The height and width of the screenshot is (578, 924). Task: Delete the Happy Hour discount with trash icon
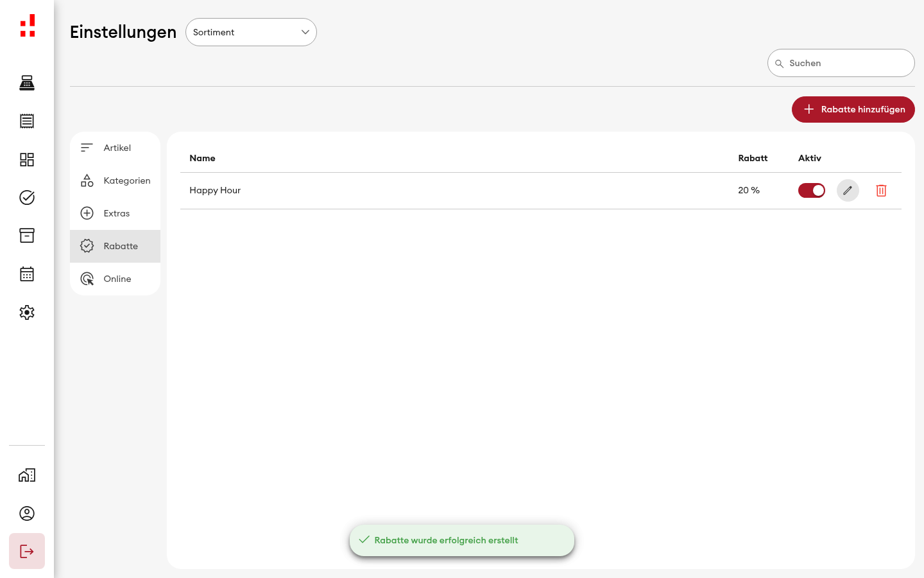(x=881, y=191)
